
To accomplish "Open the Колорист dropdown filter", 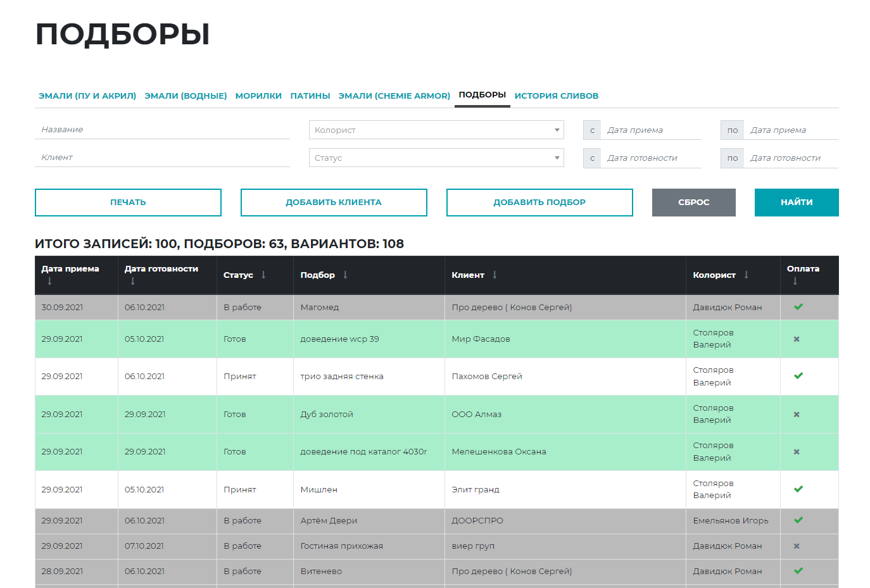I will (436, 130).
